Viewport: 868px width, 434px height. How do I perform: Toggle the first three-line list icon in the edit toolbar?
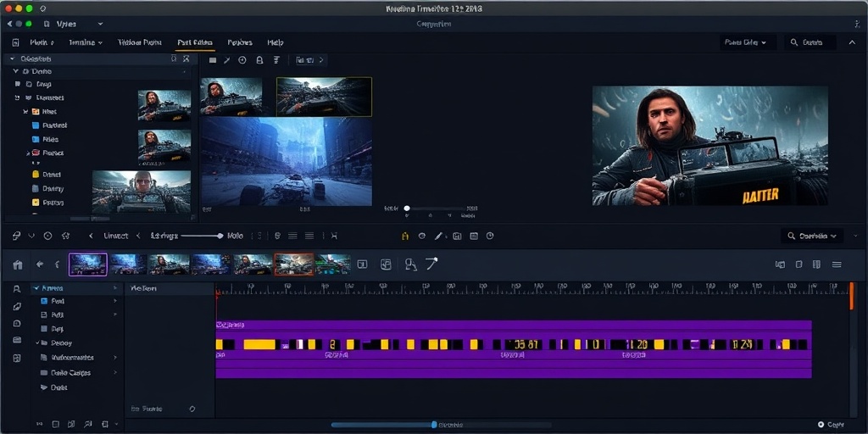click(292, 236)
